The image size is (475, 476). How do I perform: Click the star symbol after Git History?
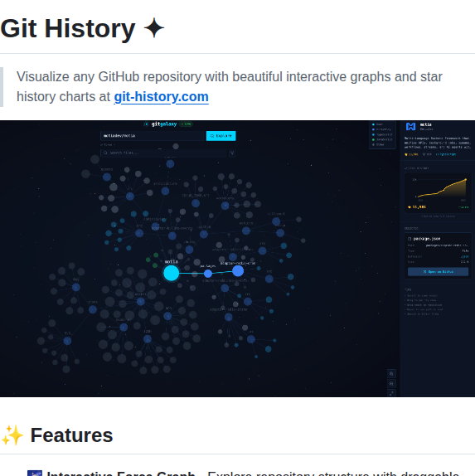click(x=154, y=28)
